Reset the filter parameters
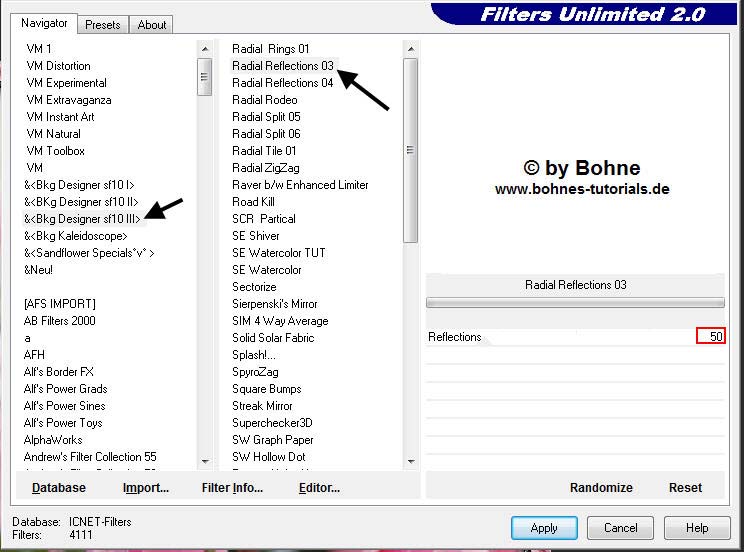 (685, 488)
